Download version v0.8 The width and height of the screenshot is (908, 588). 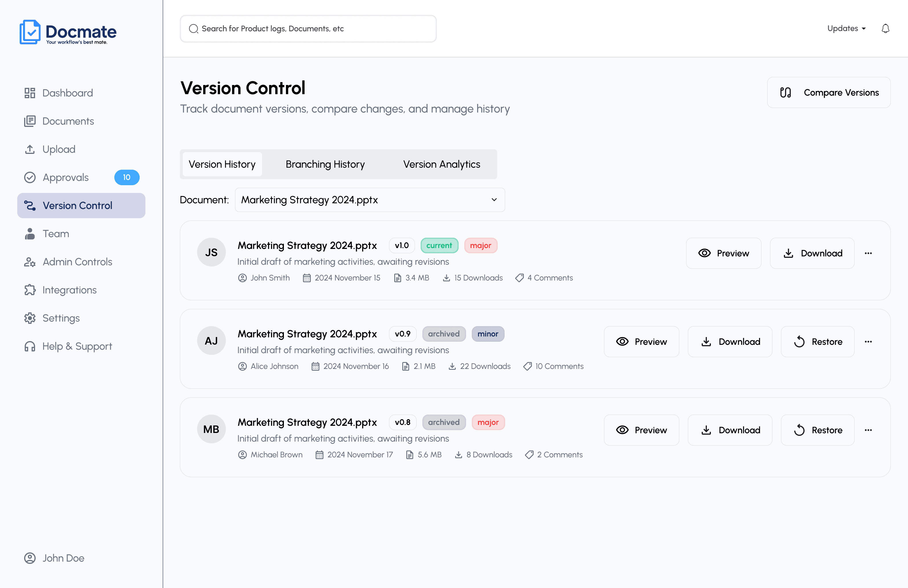pyautogui.click(x=730, y=430)
